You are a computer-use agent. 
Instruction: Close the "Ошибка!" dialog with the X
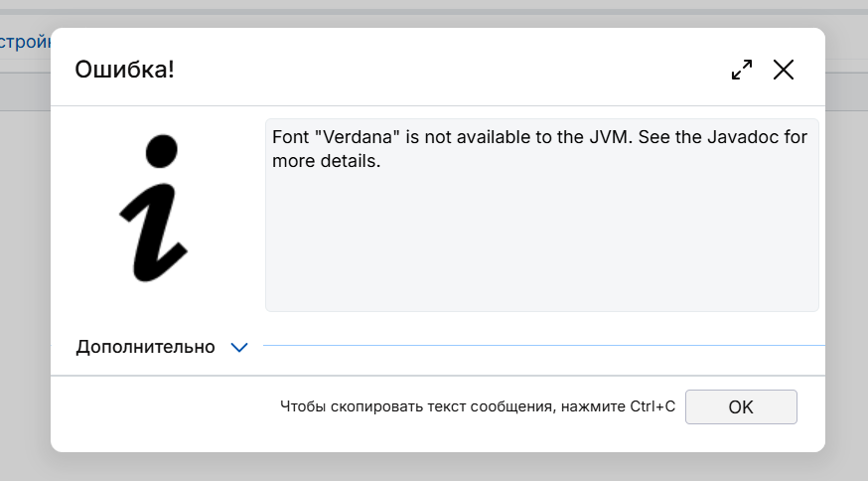[784, 70]
